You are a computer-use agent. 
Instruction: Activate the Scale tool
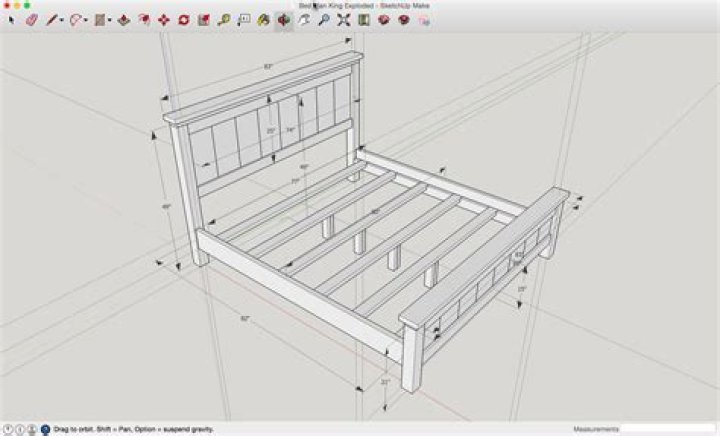pos(203,20)
